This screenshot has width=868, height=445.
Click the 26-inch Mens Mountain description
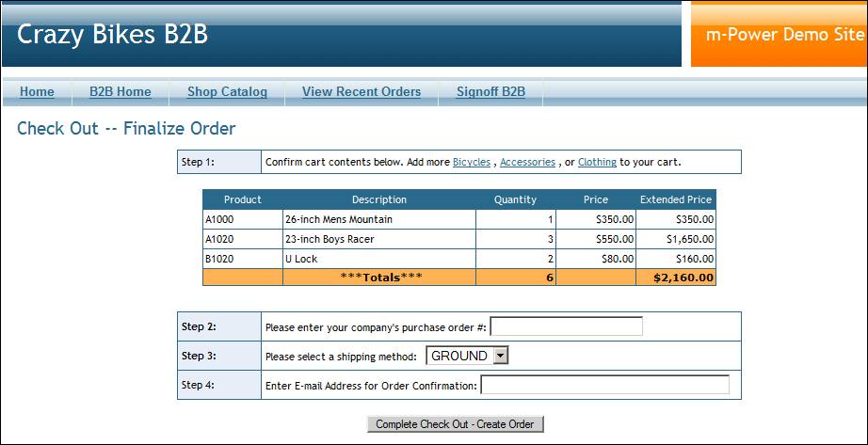pos(379,219)
